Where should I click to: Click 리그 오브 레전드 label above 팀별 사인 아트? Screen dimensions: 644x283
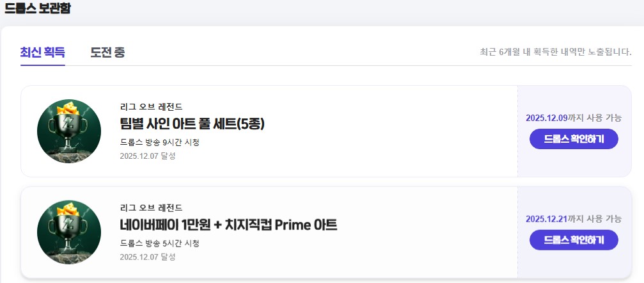point(151,106)
